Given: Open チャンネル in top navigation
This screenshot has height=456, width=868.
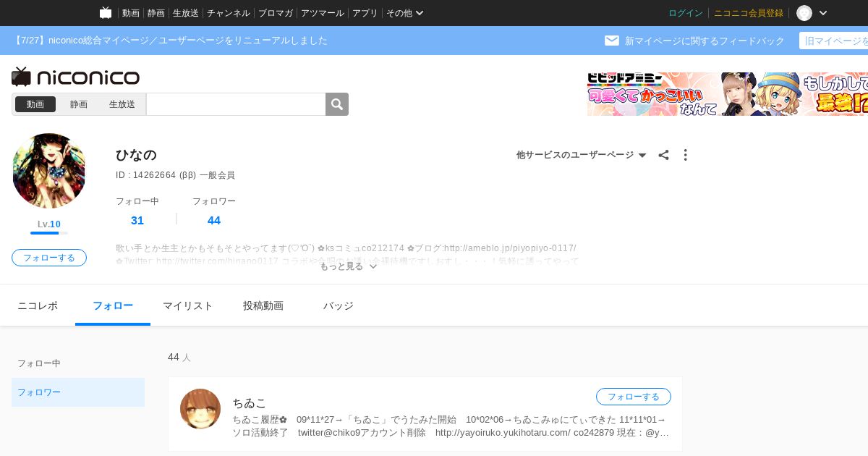Looking at the screenshot, I should tap(229, 13).
